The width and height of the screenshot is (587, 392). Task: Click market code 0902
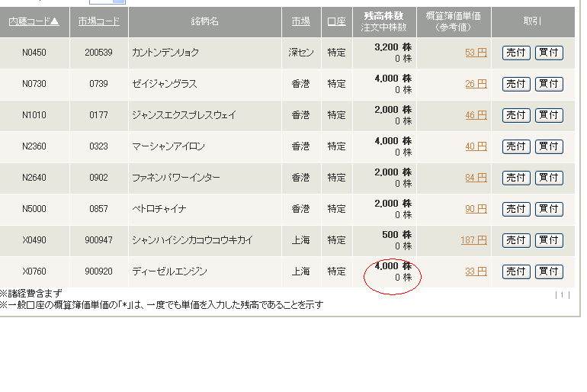point(98,178)
